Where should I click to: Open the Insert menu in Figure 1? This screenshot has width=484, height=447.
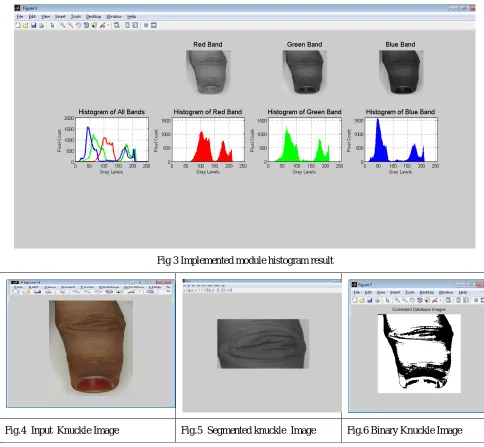pos(60,17)
